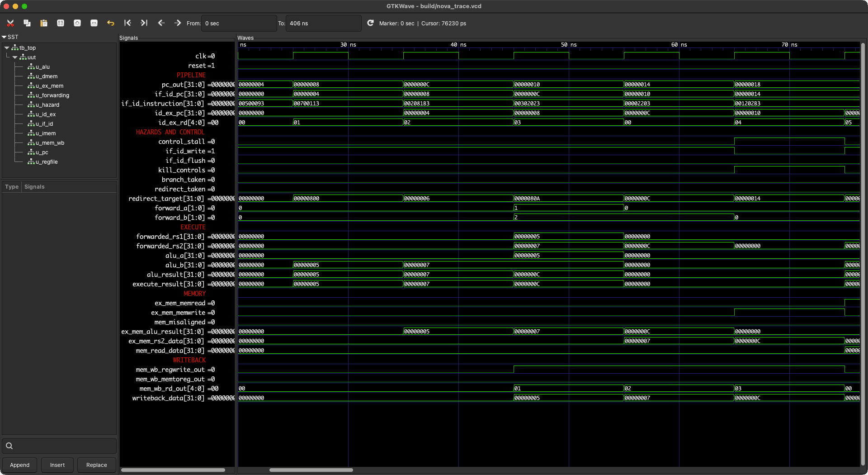
Task: Click the signal search filter field
Action: point(59,446)
